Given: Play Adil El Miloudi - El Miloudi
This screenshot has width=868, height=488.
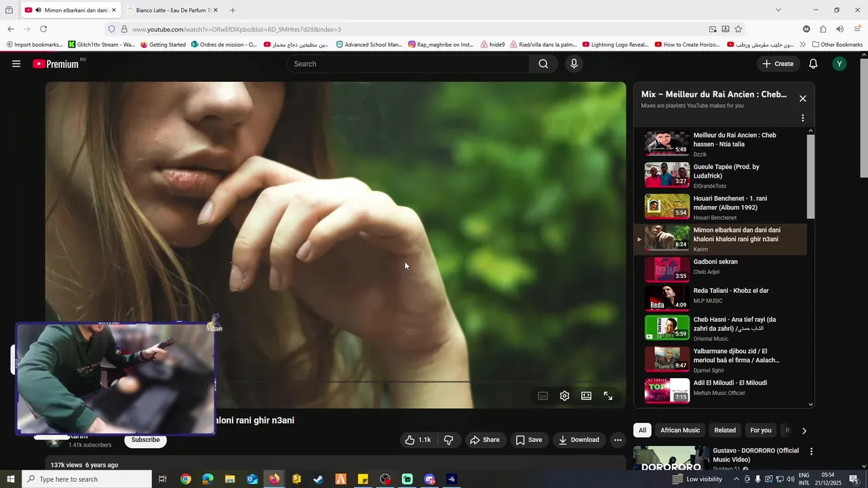Looking at the screenshot, I should point(720,391).
